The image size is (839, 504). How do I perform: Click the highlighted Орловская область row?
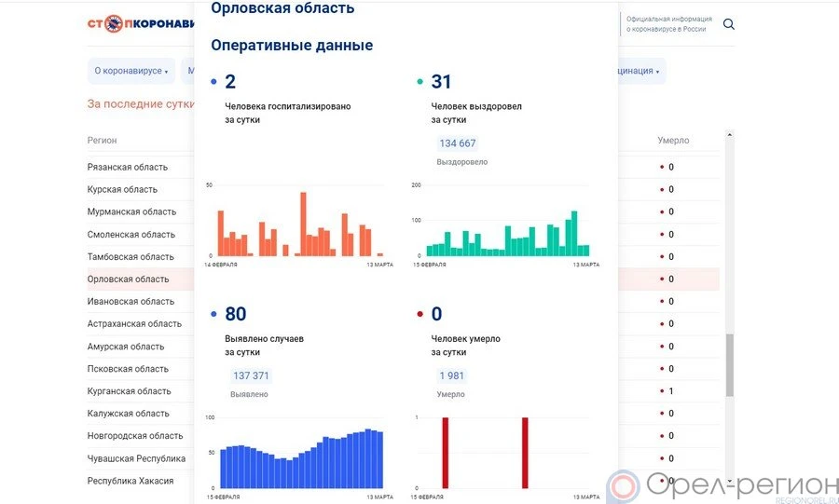click(128, 279)
